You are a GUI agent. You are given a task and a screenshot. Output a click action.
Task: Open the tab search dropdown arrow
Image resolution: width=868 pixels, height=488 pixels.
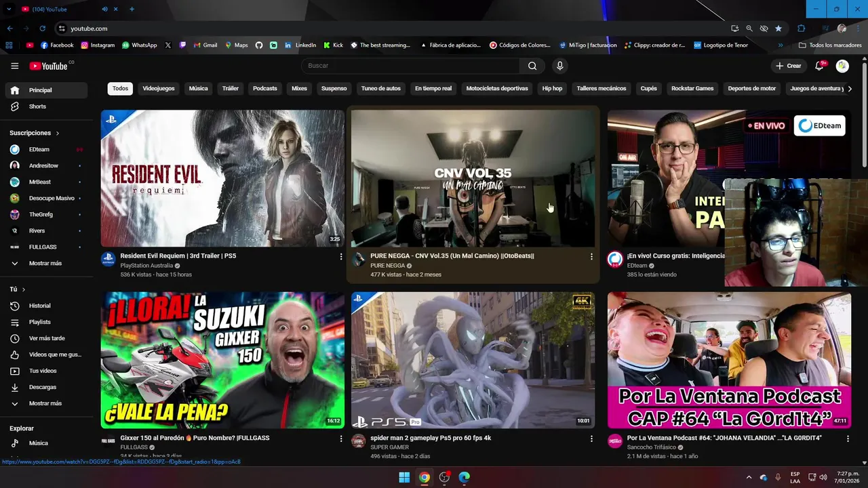click(x=9, y=9)
